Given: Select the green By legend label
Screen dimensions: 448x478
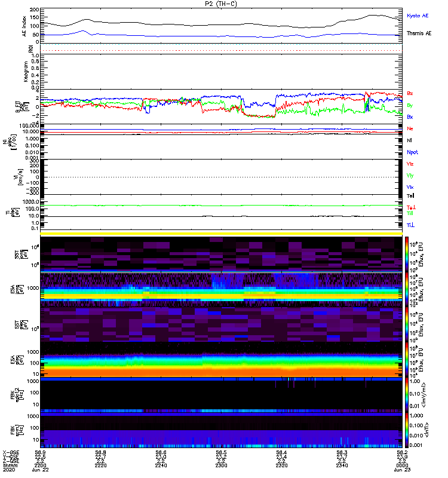Looking at the screenshot, I should tap(410, 106).
